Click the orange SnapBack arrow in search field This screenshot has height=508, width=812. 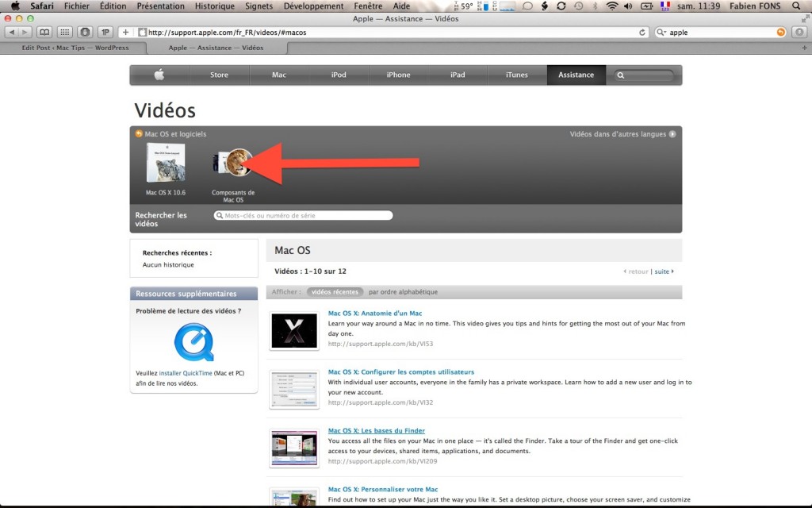(781, 32)
